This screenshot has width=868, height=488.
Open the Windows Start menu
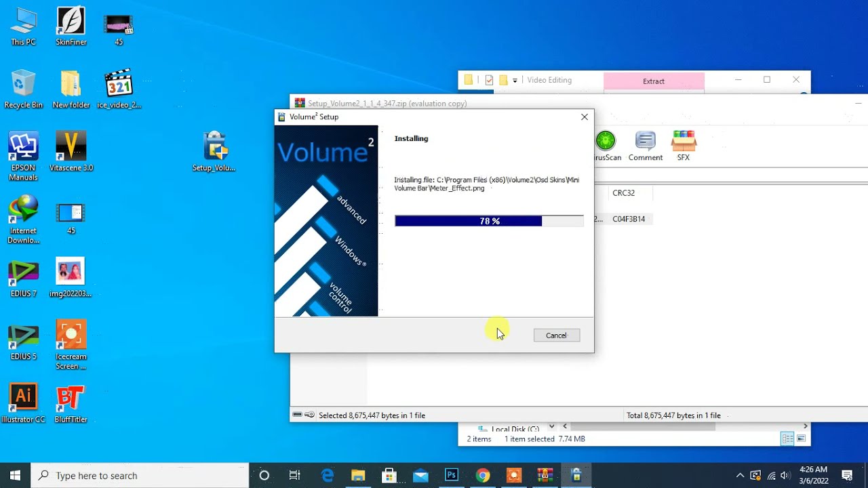(16, 475)
